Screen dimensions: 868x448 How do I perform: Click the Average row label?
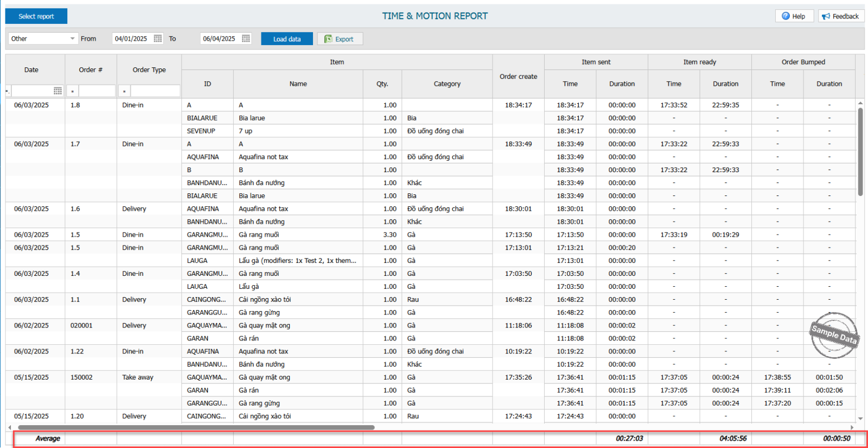48,438
